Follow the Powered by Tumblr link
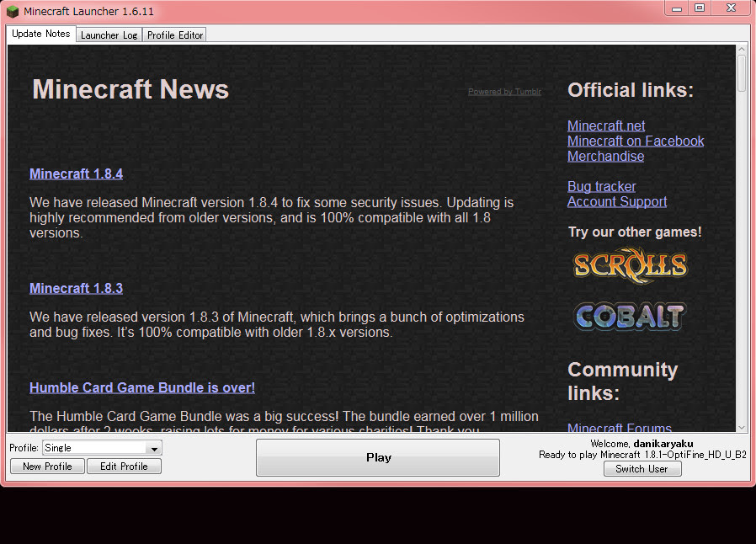 tap(505, 92)
